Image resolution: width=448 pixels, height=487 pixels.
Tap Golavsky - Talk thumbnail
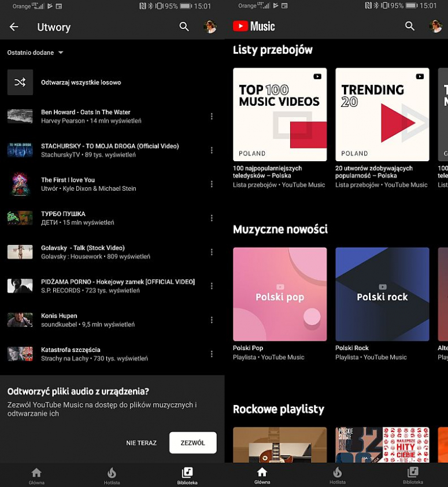pyautogui.click(x=20, y=252)
